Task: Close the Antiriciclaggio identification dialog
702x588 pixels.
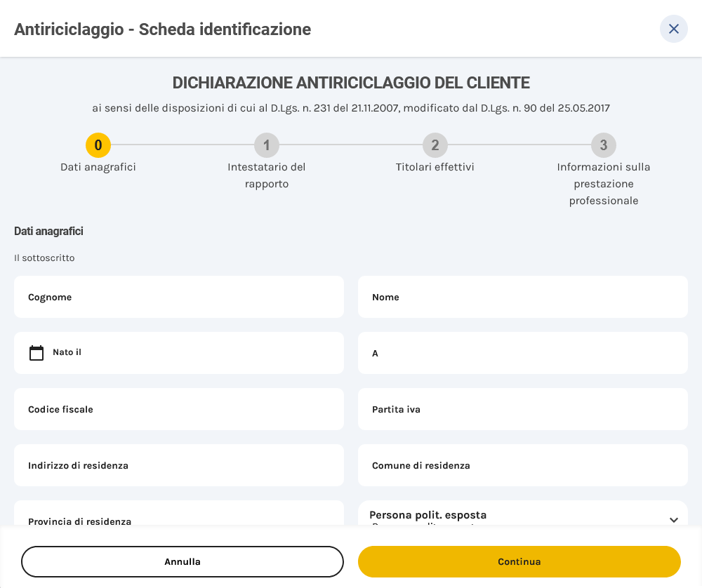Action: [673, 29]
